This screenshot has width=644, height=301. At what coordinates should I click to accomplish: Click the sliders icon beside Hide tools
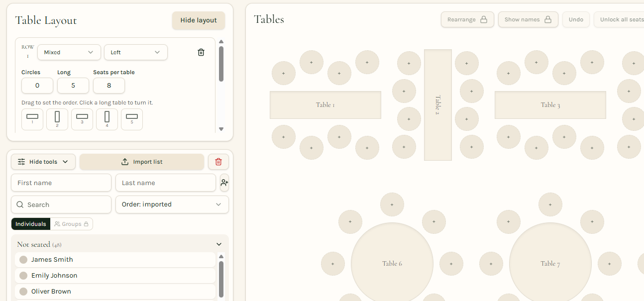(21, 162)
